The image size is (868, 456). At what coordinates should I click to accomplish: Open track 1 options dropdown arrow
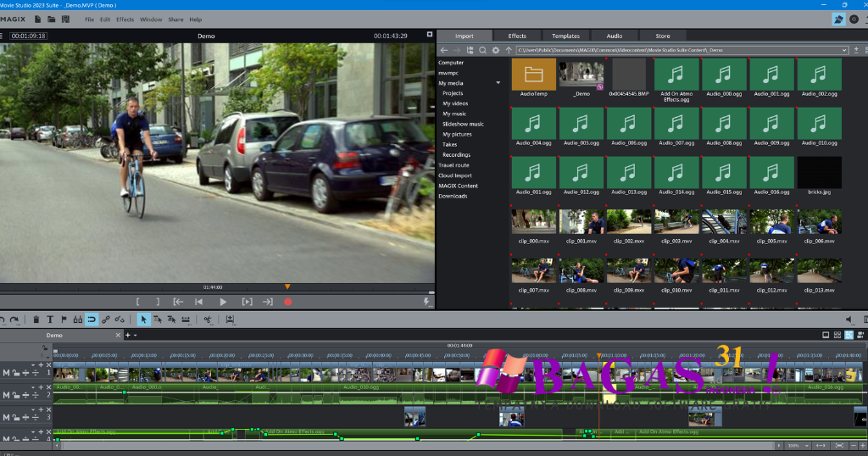pos(33,365)
